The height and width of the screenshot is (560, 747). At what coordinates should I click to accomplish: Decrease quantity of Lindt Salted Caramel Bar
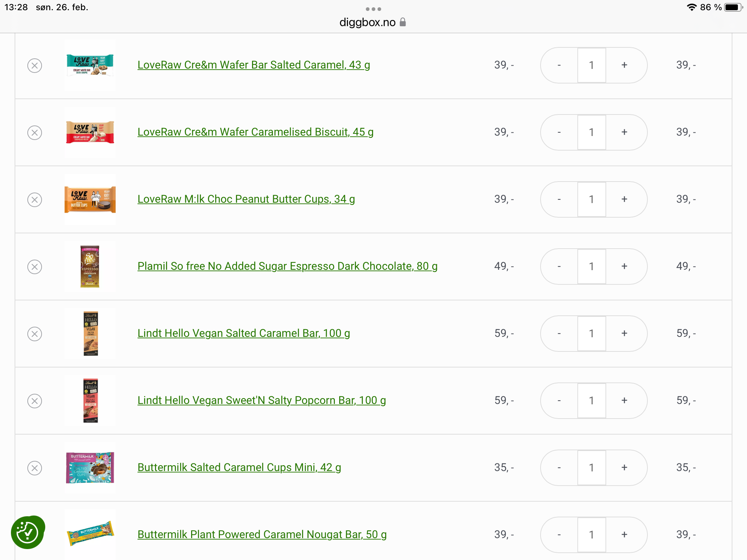point(559,334)
